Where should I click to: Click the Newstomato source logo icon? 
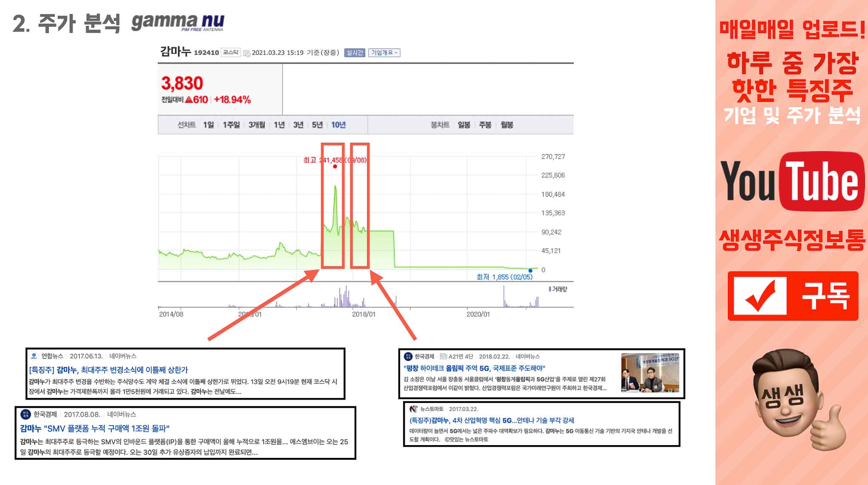click(413, 409)
